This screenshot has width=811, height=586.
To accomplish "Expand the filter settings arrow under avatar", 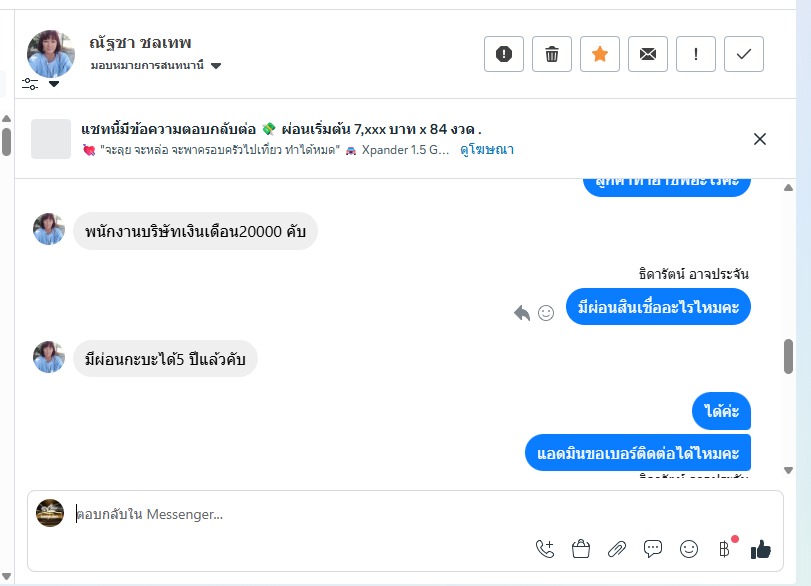I will (x=54, y=84).
